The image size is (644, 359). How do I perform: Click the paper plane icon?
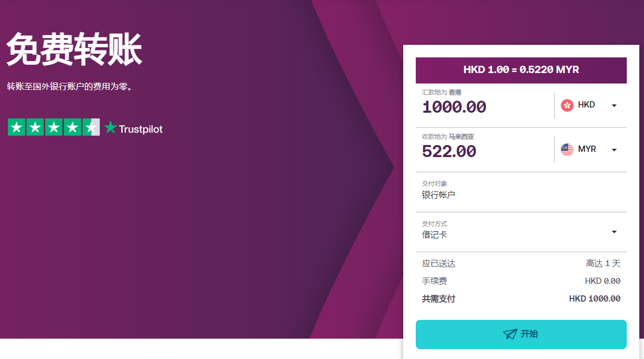[510, 334]
